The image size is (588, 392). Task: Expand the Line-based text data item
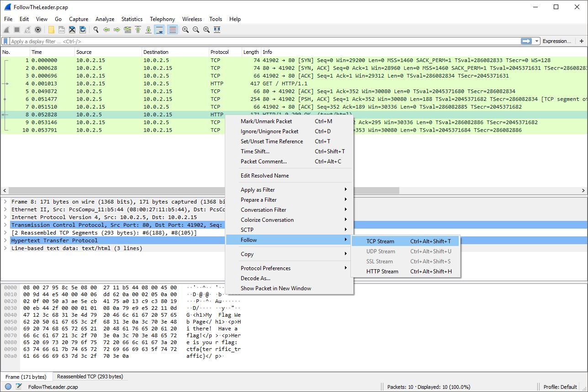tap(5, 248)
